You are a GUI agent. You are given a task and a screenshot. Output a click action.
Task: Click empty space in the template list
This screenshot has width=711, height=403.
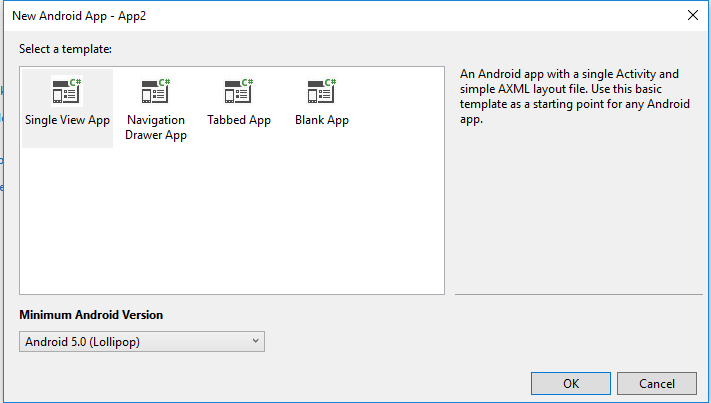230,230
